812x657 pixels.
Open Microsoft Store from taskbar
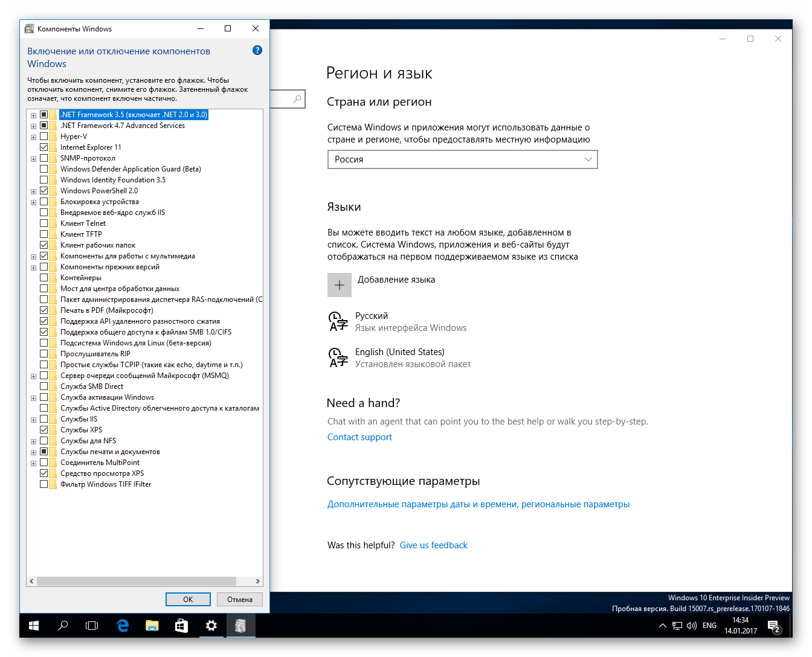tap(181, 626)
